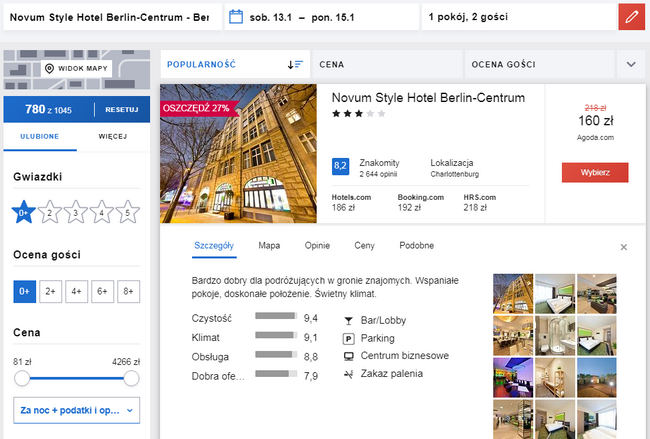Expand more sorting options chevron

(x=631, y=64)
